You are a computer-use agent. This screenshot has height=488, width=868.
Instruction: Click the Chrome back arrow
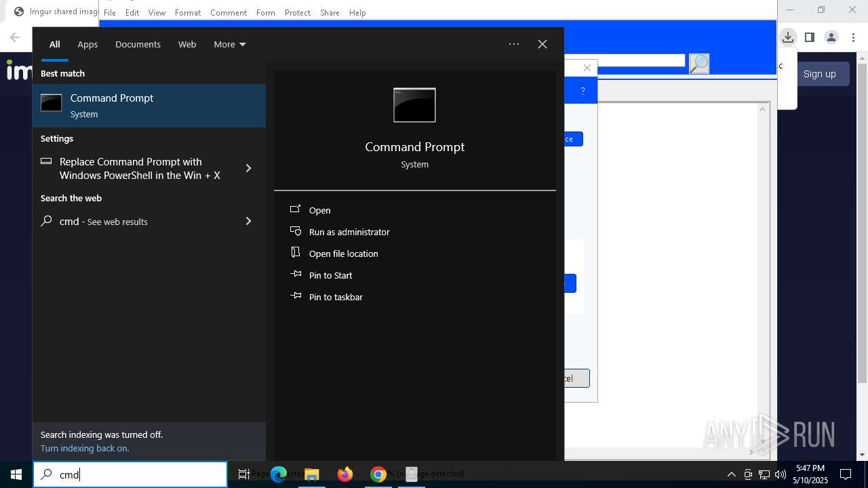(15, 37)
